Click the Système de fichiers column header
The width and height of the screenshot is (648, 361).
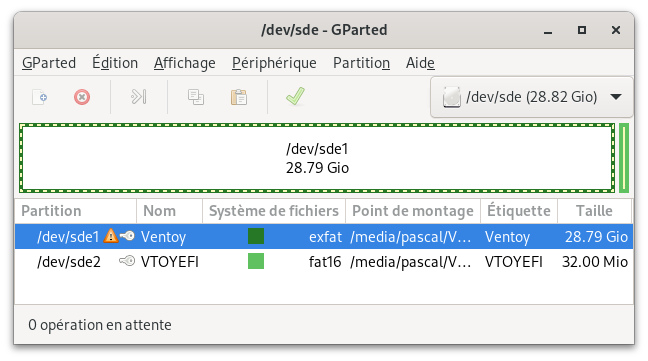(274, 211)
